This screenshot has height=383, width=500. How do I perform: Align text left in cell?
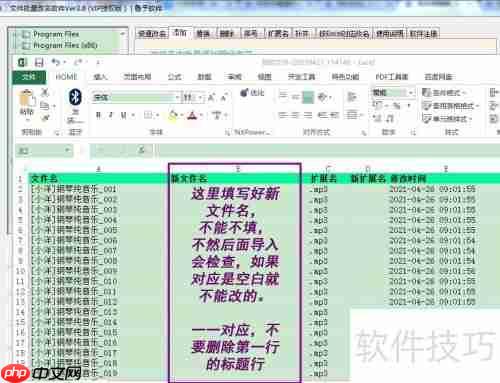coord(283,115)
